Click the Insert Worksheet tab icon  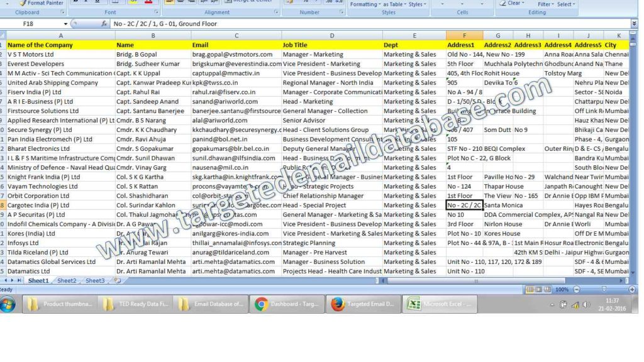pyautogui.click(x=118, y=281)
